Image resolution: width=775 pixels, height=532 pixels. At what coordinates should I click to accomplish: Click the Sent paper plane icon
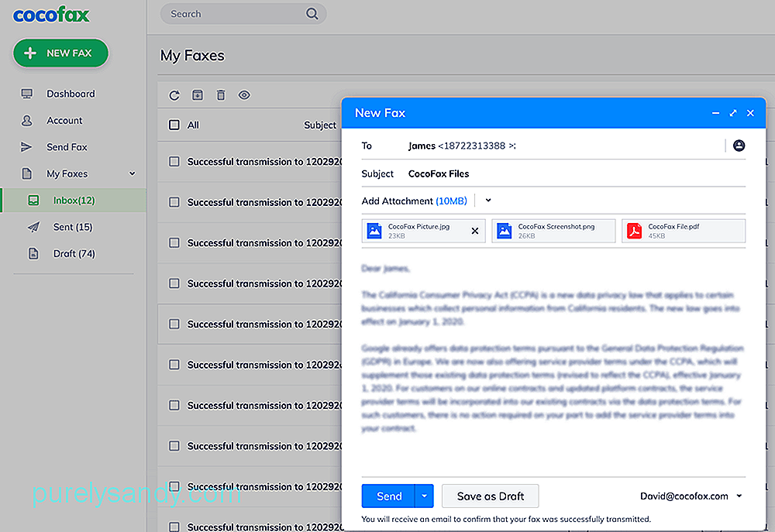(x=33, y=227)
